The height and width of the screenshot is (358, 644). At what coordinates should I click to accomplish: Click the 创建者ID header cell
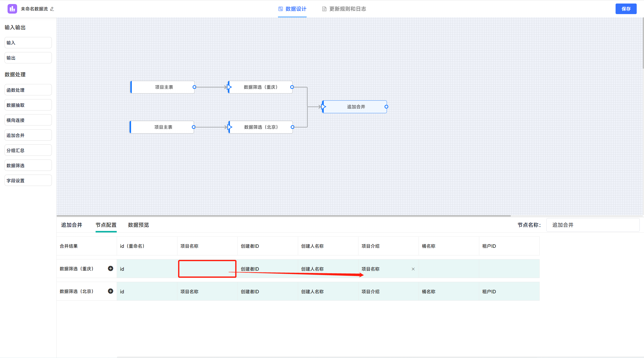pyautogui.click(x=268, y=246)
